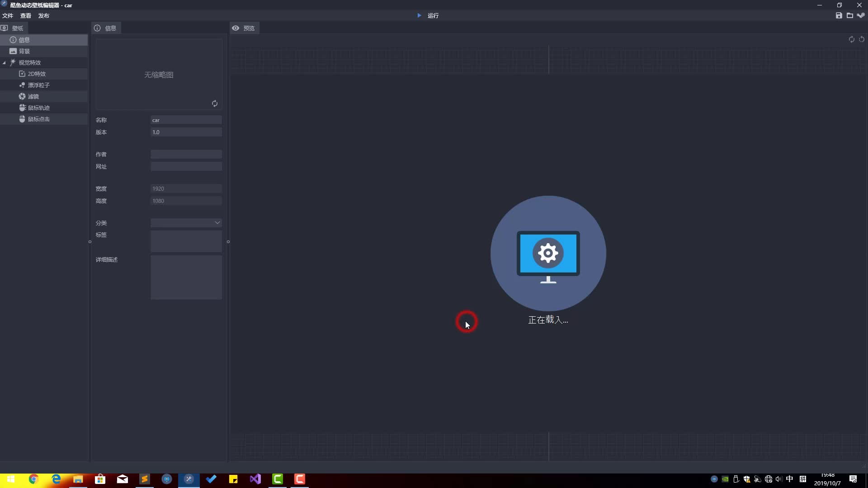Refresh the thumbnail with circular arrow icon

point(215,103)
